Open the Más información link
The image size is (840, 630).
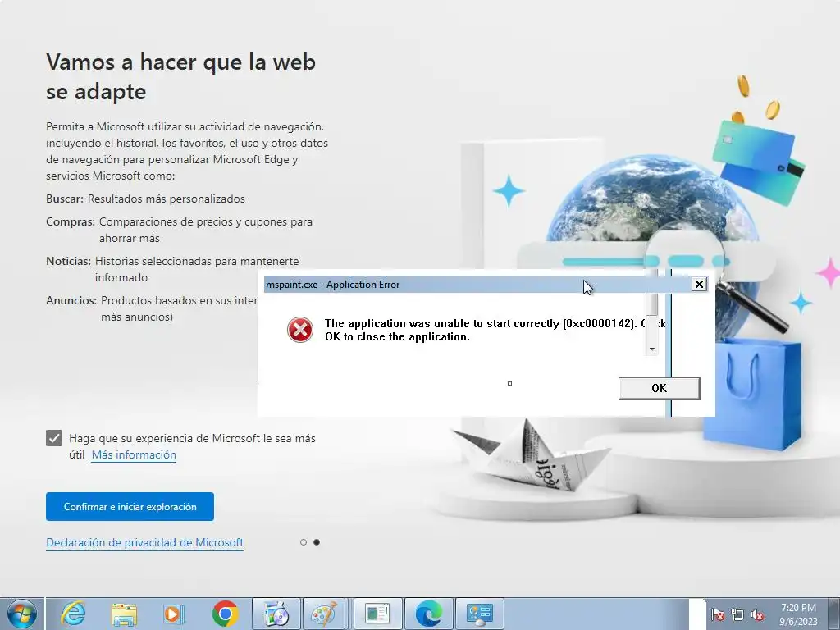[134, 454]
